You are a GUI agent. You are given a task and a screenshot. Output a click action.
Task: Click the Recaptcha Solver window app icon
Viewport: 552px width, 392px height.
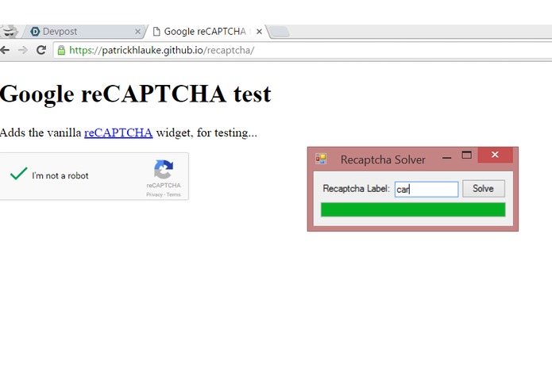(x=321, y=159)
